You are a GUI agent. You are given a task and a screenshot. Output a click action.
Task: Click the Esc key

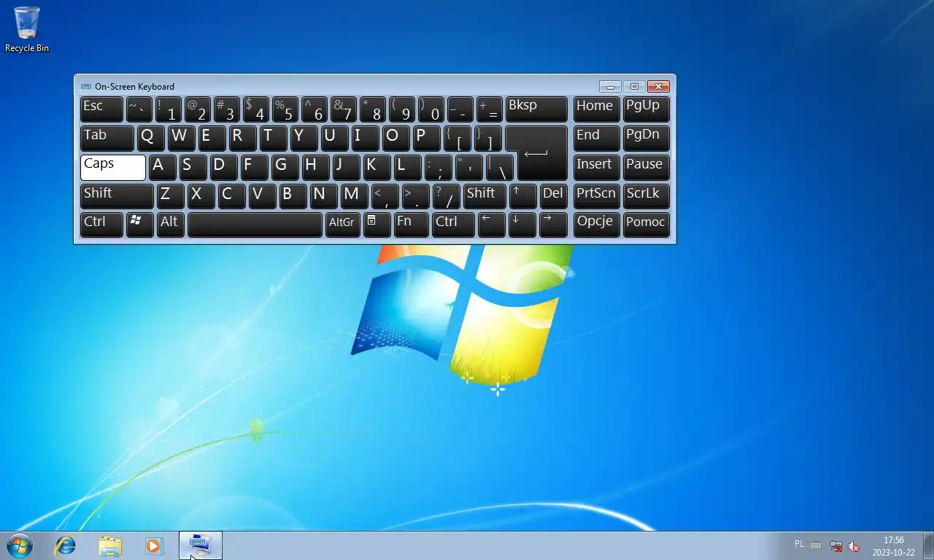(x=101, y=109)
